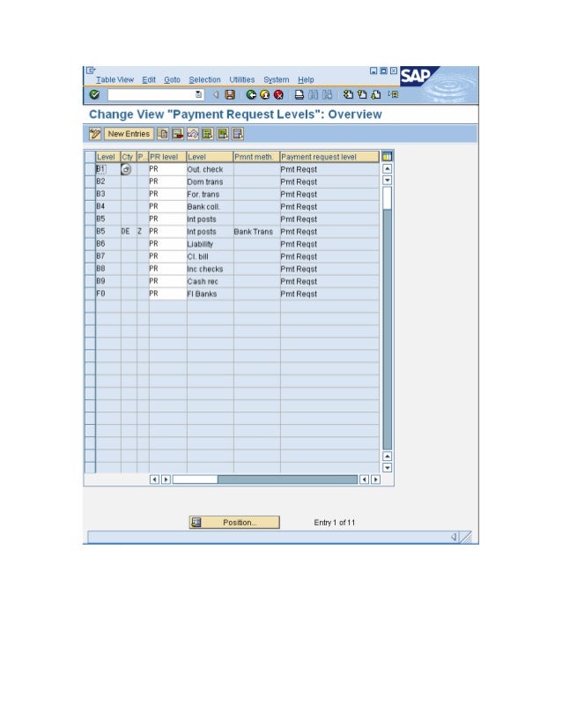Select row B4 using its row selector

click(90, 206)
